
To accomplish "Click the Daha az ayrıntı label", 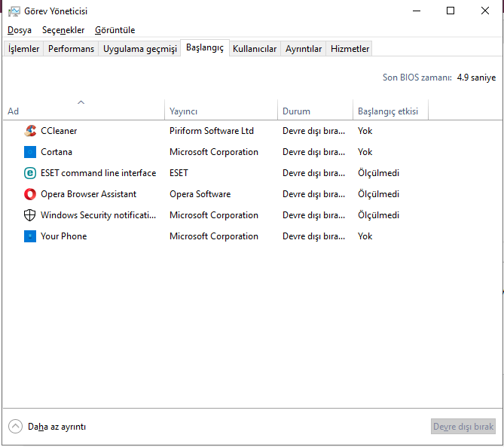I will [x=57, y=427].
